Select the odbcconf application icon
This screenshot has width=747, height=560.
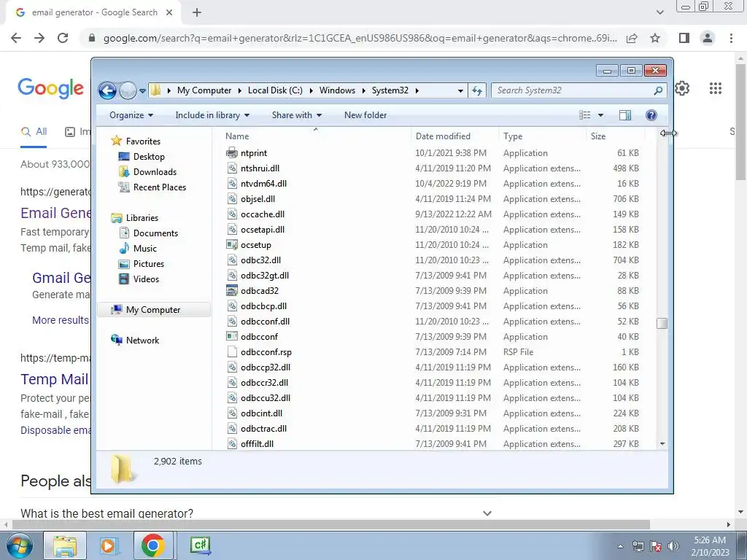(x=232, y=337)
